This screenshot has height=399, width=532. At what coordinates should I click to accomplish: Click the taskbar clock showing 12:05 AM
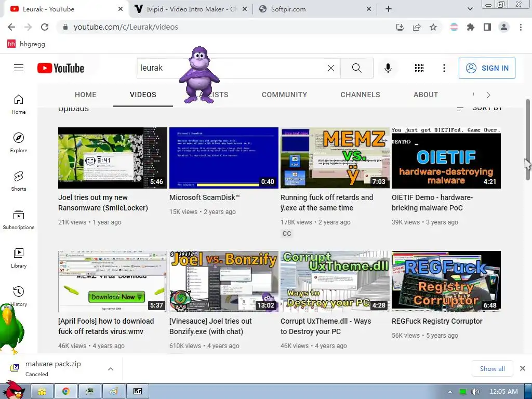tap(503, 392)
